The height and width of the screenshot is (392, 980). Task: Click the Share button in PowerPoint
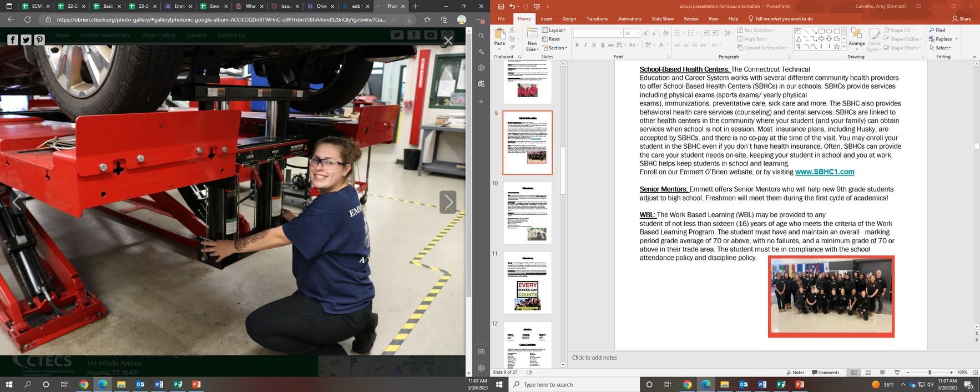pos(962,19)
